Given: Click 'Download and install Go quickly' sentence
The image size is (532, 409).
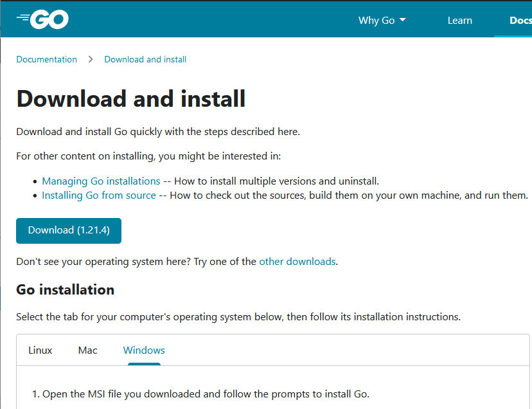Looking at the screenshot, I should pos(158,132).
